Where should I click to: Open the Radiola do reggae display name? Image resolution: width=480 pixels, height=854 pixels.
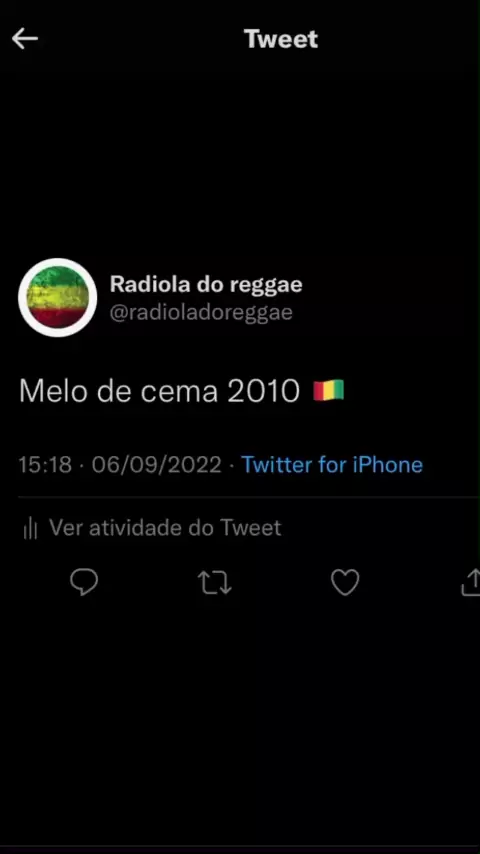point(206,284)
